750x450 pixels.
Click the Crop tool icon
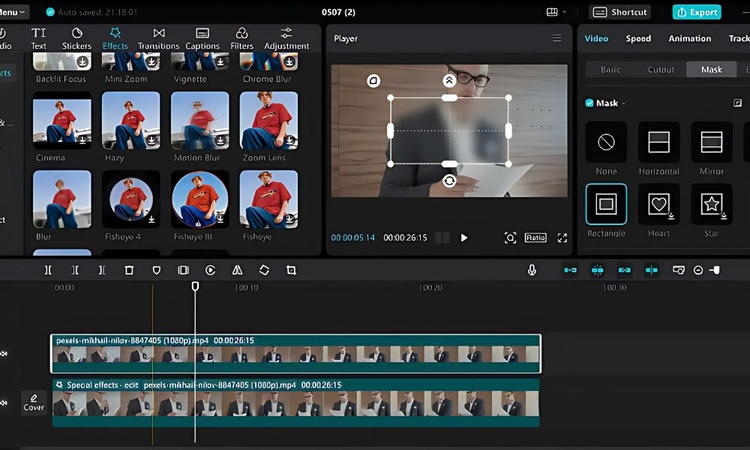coord(291,270)
